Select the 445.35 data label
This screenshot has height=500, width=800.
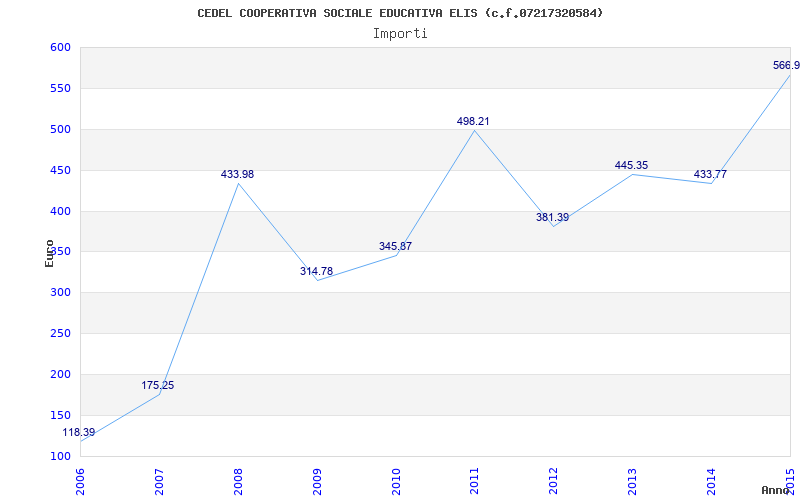[x=631, y=165]
